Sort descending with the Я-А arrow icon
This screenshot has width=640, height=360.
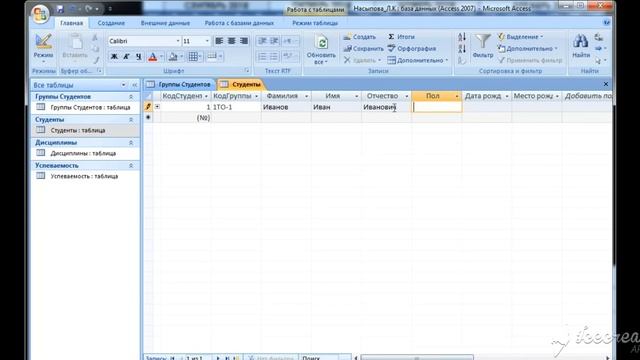coord(462,49)
